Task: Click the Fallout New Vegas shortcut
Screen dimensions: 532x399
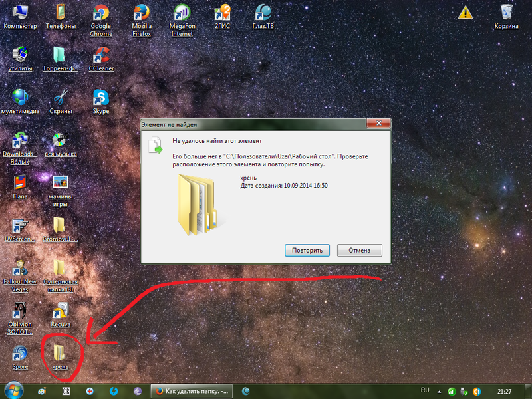Action: point(20,268)
